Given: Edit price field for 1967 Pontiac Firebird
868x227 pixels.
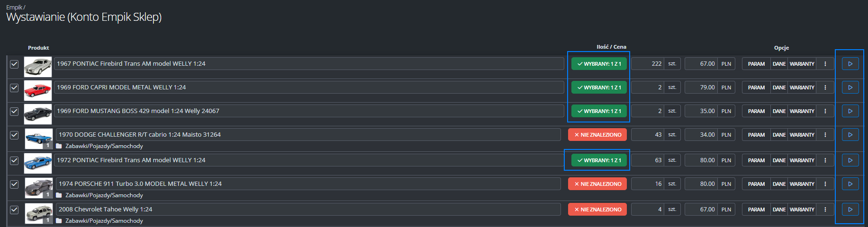Looking at the screenshot, I should point(701,64).
